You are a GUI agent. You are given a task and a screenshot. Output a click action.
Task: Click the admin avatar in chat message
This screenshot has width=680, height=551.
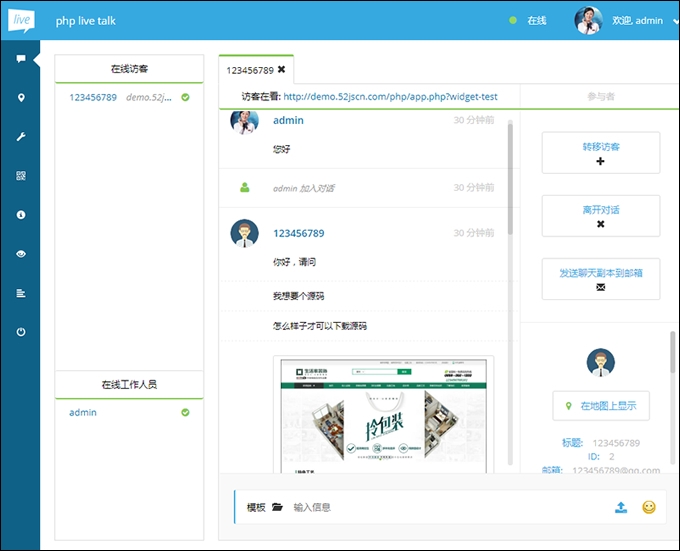245,121
